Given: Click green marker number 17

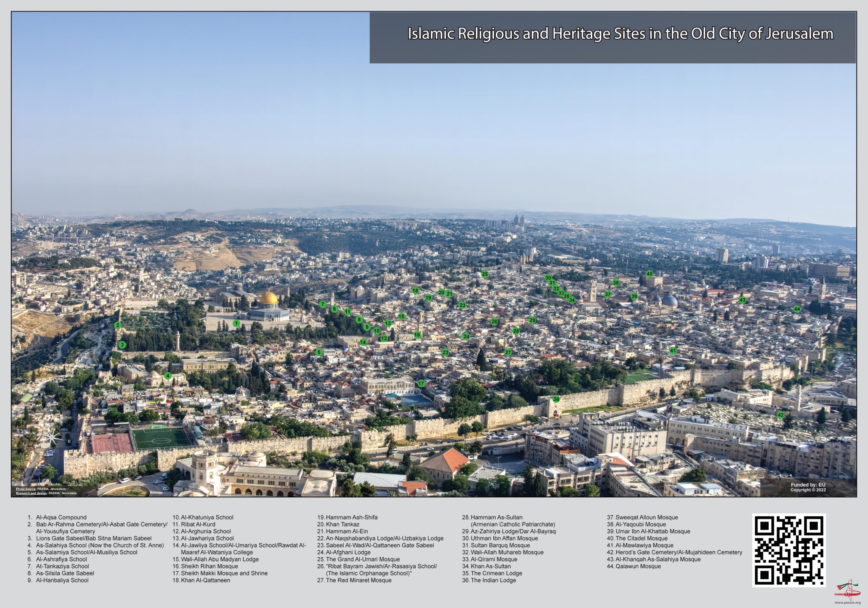Looking at the screenshot, I should click(421, 383).
